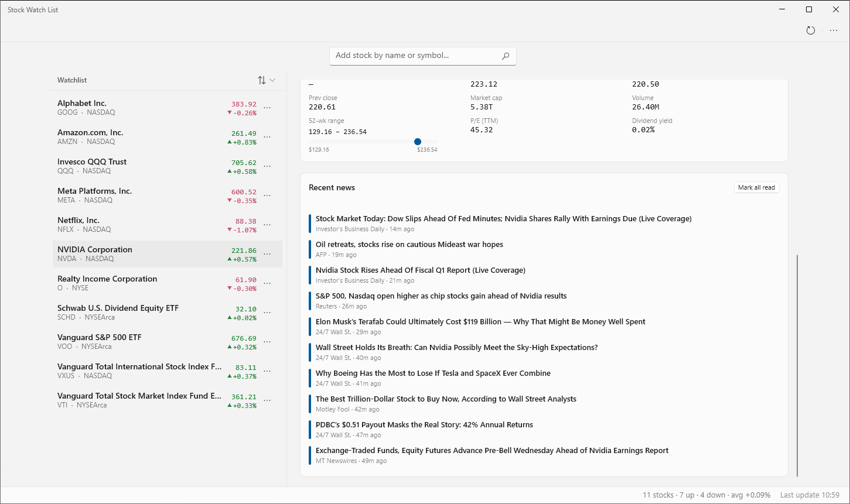Open S&P 500, Nasdaq open higher article
This screenshot has height=504, width=850.
coord(441,296)
